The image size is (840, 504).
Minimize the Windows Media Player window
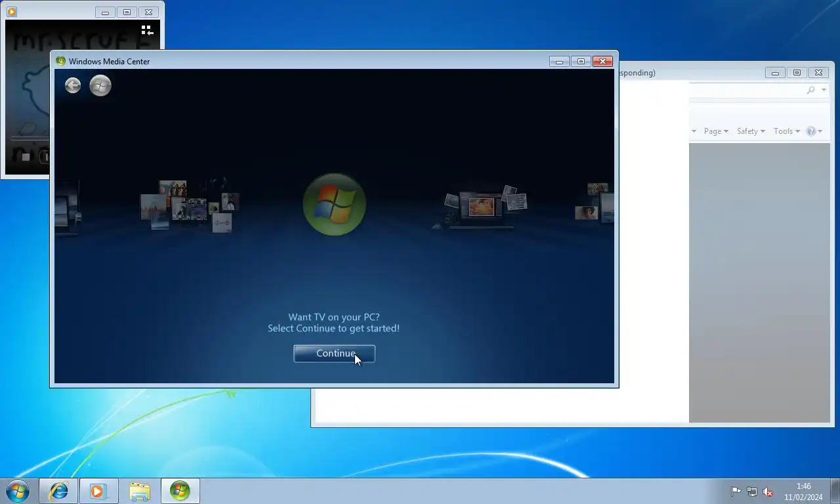pos(105,12)
